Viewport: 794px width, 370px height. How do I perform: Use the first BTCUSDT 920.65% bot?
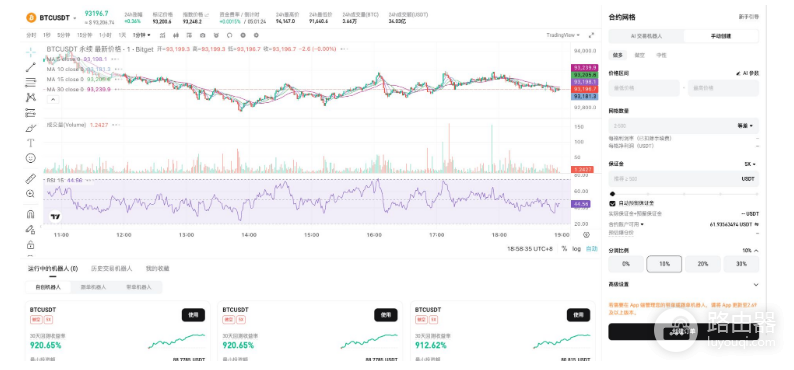(x=193, y=315)
